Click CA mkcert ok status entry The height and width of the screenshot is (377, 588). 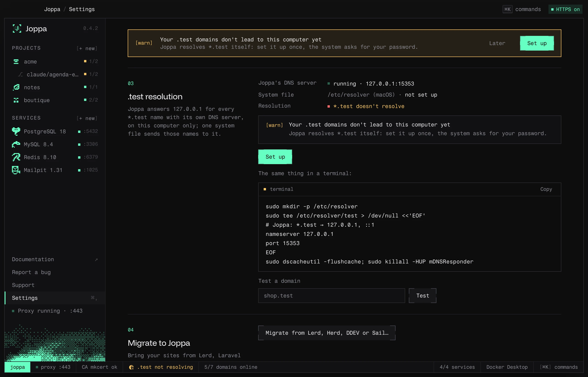pyautogui.click(x=99, y=367)
